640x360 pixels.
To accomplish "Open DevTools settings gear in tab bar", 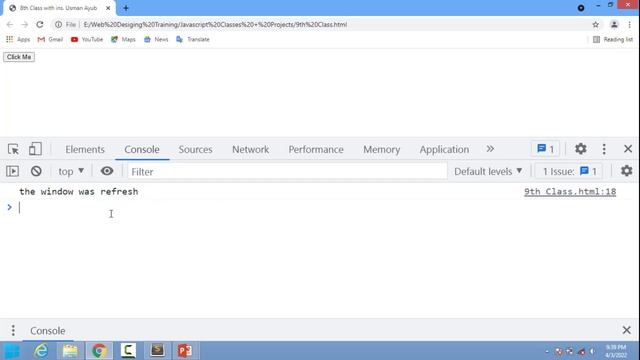I will (x=580, y=149).
